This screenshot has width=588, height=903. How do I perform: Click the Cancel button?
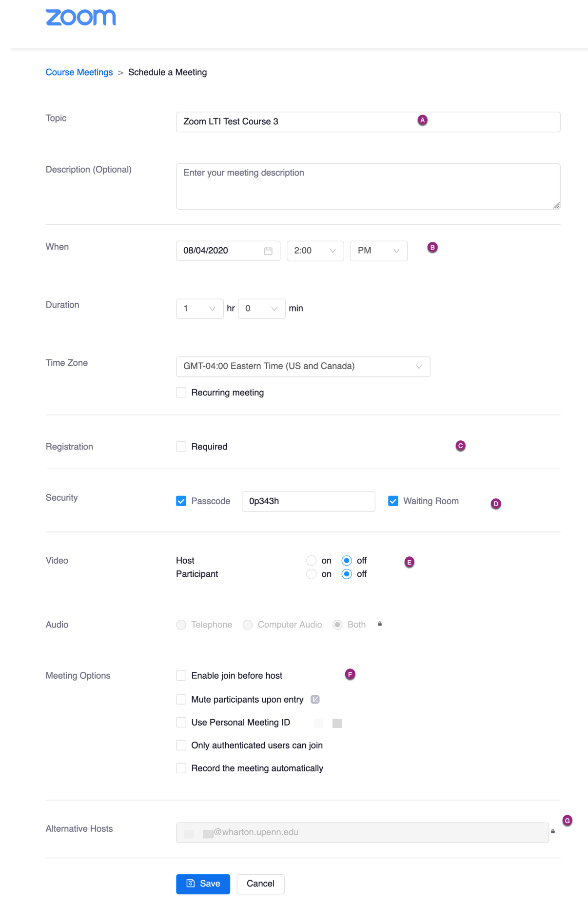260,884
